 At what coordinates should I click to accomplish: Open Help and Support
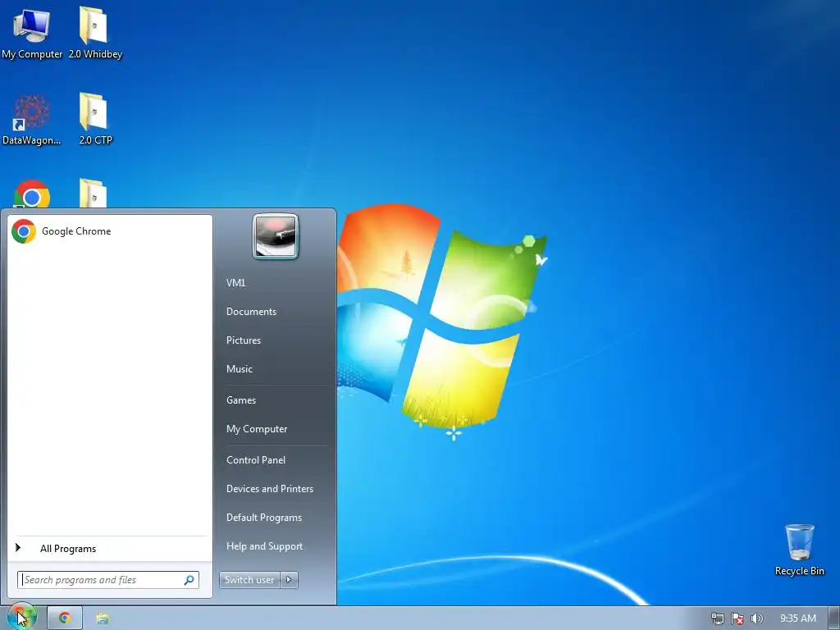(264, 546)
